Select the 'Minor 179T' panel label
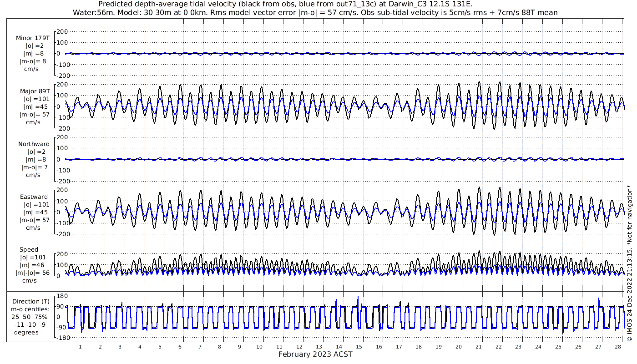This screenshot has width=637, height=364. 33,38
